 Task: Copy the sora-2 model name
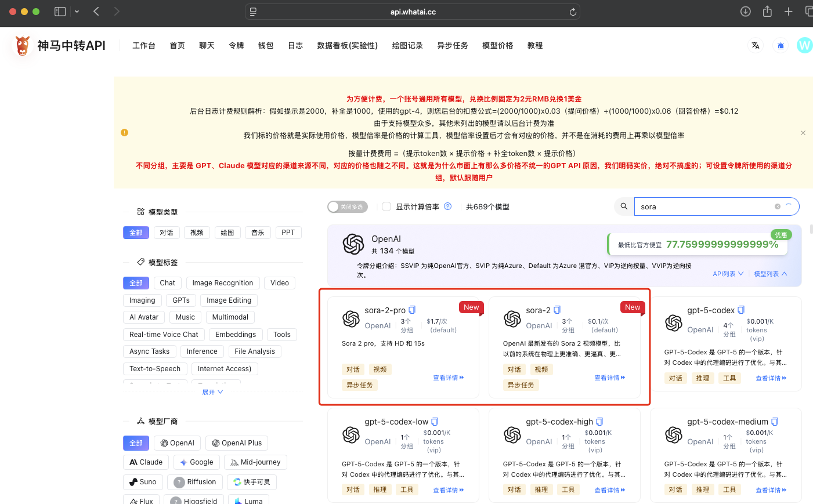(557, 310)
